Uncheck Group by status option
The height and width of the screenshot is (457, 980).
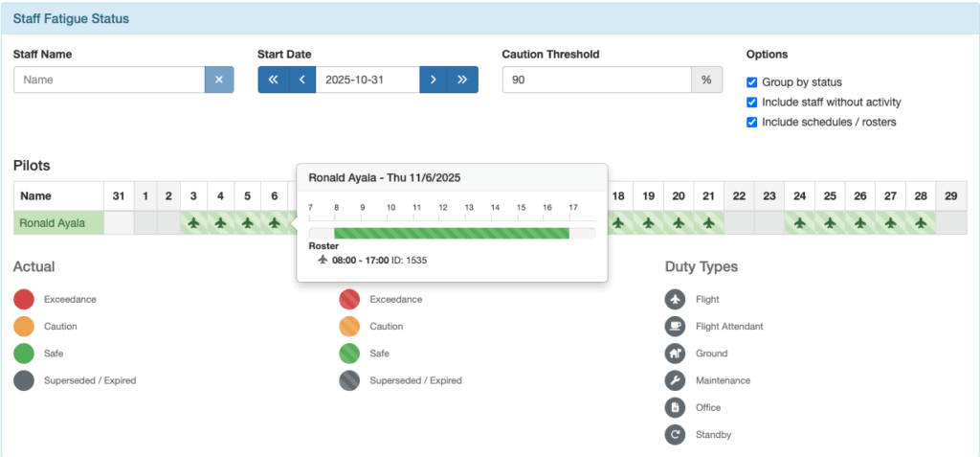[752, 82]
